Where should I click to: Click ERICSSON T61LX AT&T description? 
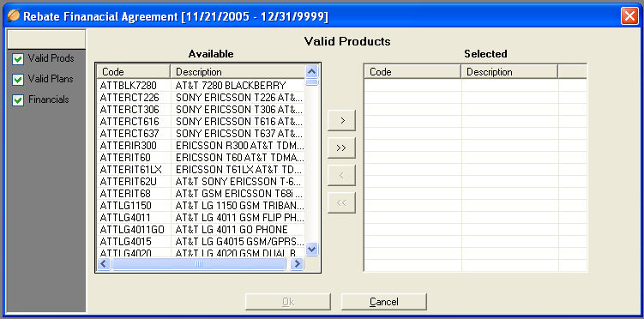(x=239, y=170)
